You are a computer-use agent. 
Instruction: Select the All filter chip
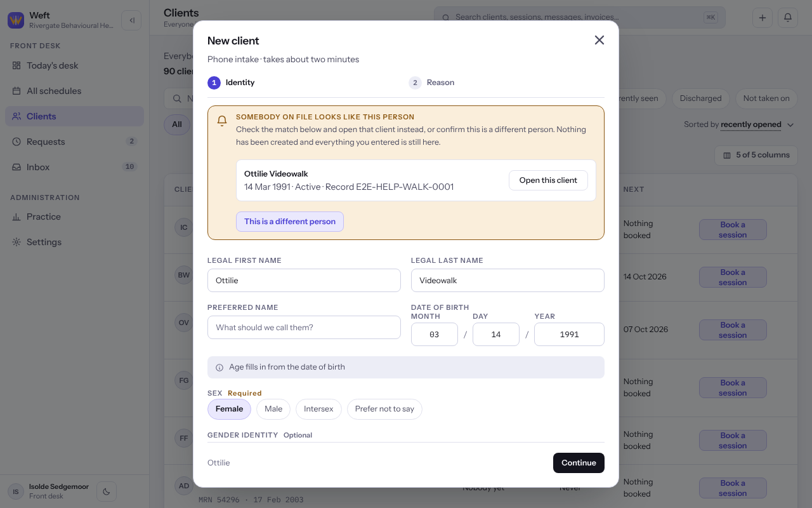point(177,124)
